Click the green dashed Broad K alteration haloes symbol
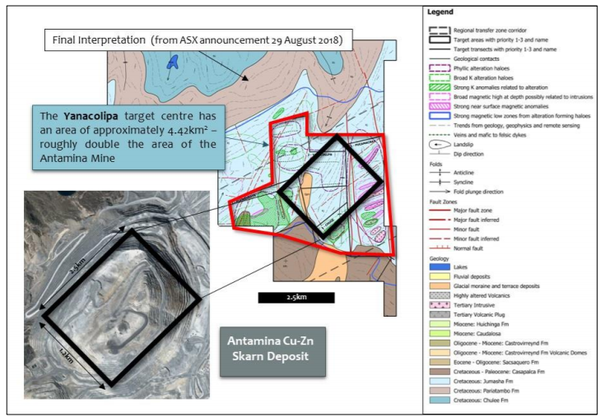The height and width of the screenshot is (417, 600). (x=439, y=78)
